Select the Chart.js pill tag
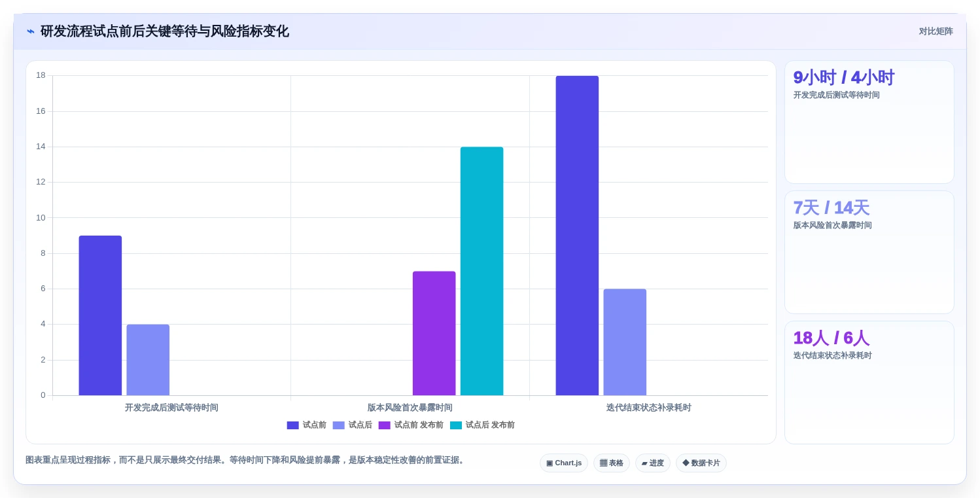The height and width of the screenshot is (498, 980). [x=564, y=463]
